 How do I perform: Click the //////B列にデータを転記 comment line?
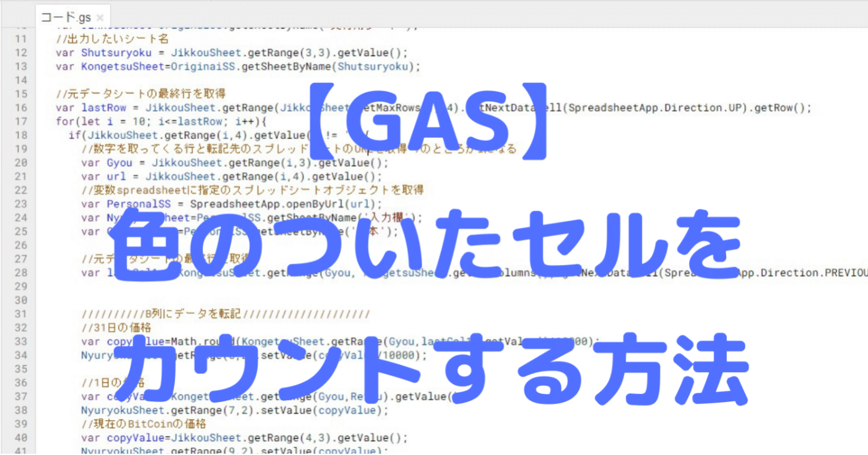pos(226,314)
